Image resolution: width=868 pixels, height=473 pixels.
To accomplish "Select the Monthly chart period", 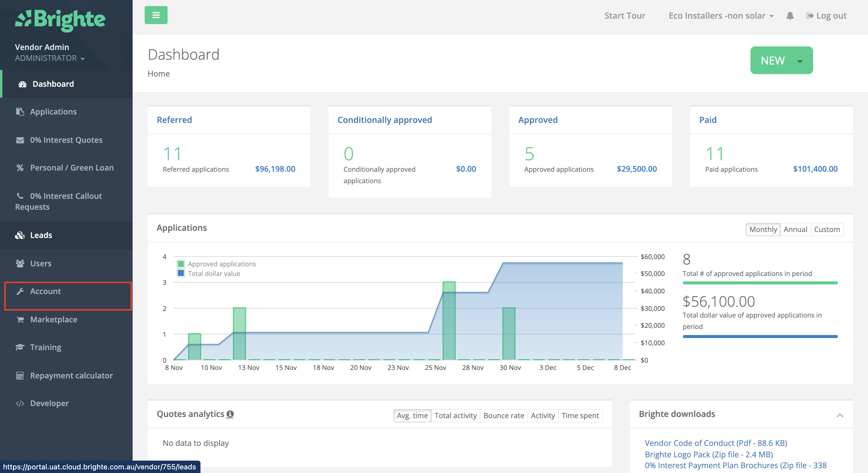I will pos(763,230).
